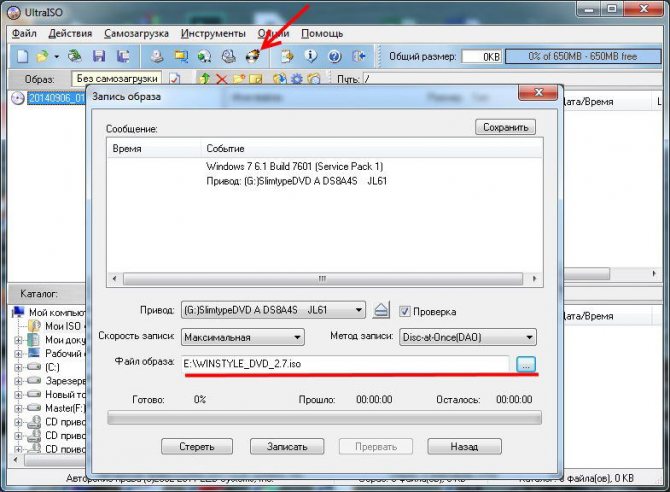Viewport: 670px width, 492px height.
Task: Open the Помощь menu
Action: coord(322,33)
